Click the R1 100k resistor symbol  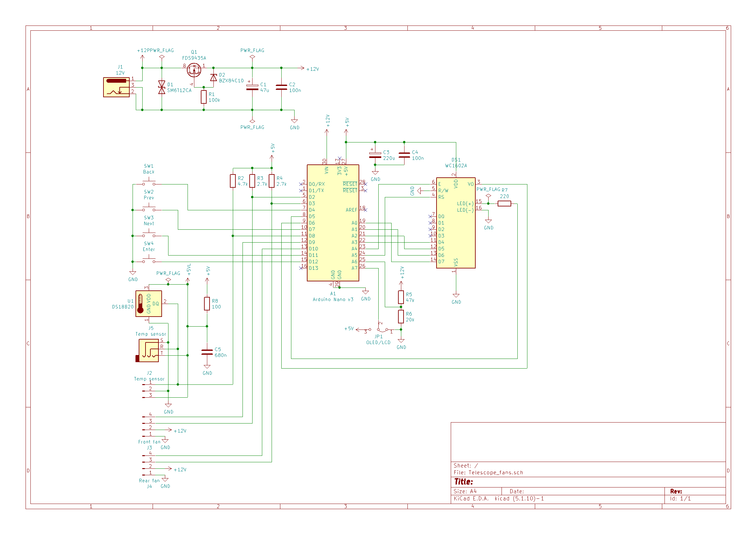click(x=204, y=97)
